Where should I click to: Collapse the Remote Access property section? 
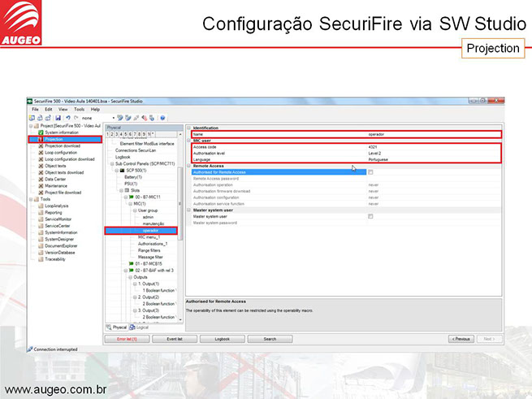188,166
